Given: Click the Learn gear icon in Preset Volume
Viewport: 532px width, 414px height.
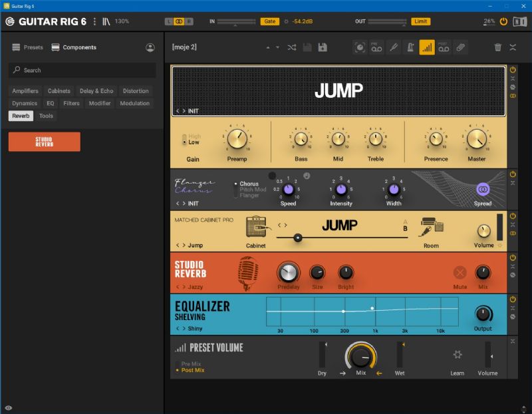Looking at the screenshot, I should click(458, 355).
